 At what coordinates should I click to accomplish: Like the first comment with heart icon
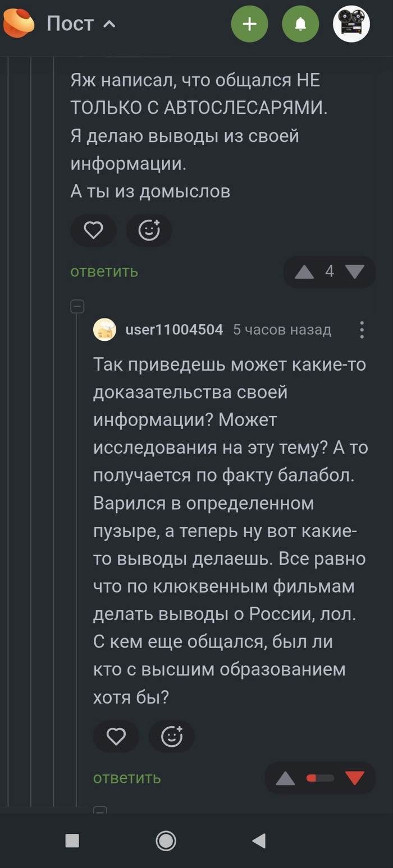[x=93, y=230]
